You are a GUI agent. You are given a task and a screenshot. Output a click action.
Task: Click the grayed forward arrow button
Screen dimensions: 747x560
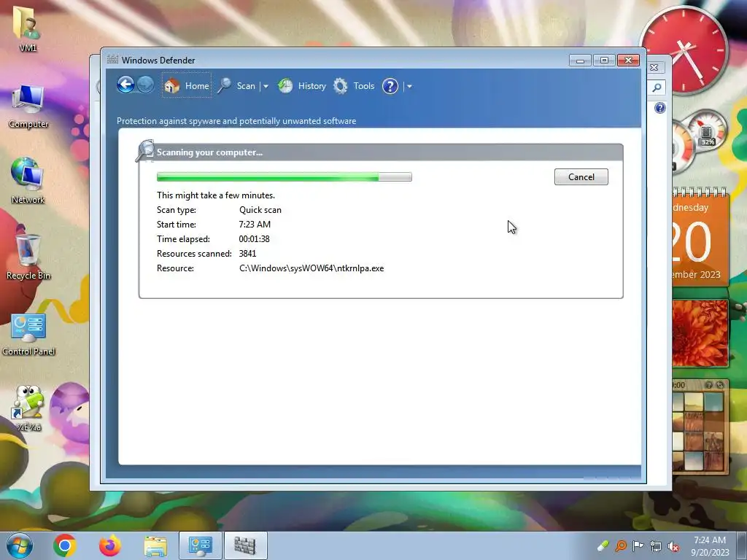pos(145,85)
